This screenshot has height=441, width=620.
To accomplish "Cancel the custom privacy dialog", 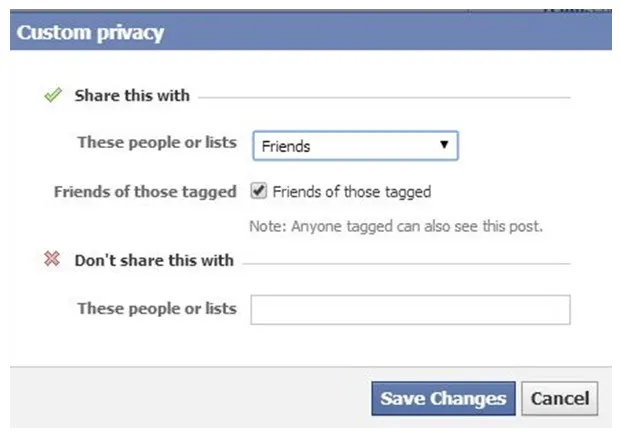I will [560, 399].
